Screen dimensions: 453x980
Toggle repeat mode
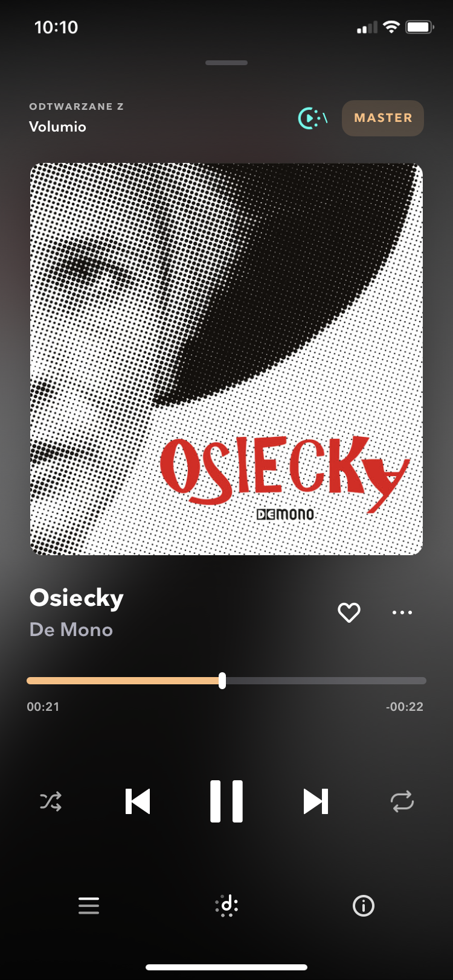point(402,801)
